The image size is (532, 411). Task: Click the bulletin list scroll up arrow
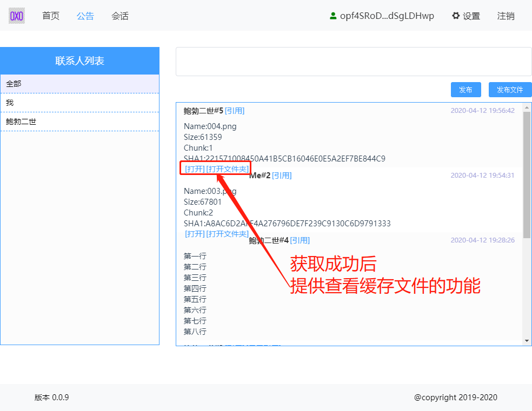pos(527,108)
